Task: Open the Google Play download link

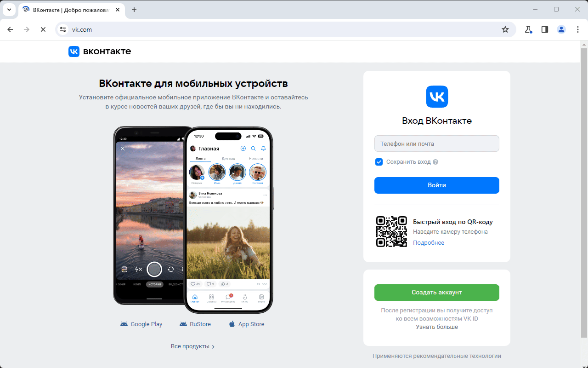Action: 141,324
